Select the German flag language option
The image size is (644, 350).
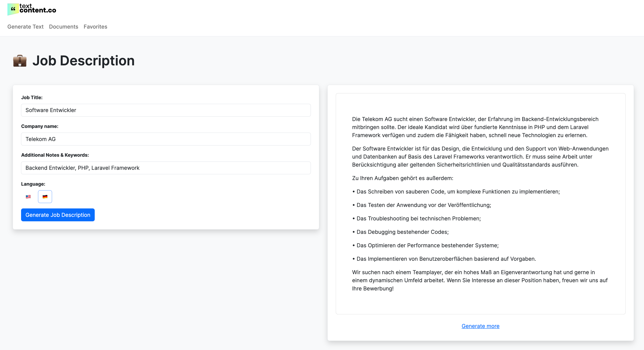[x=45, y=196]
